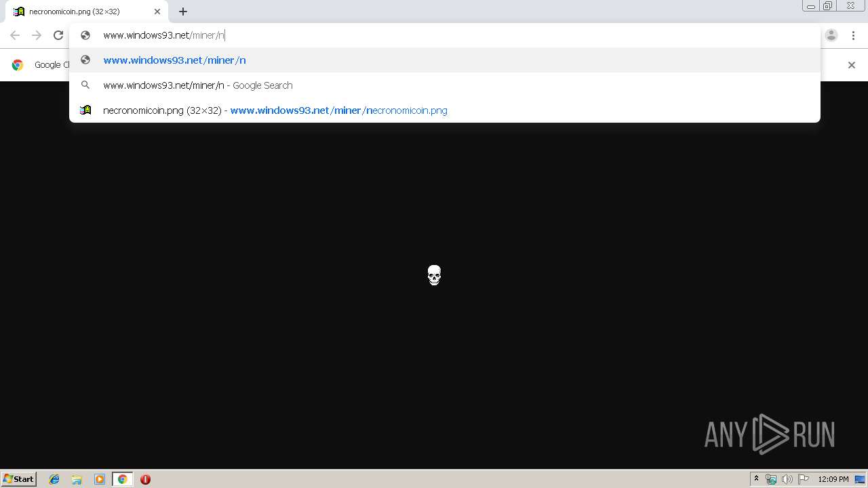
Task: Open the volume speaker tray icon
Action: point(787,479)
